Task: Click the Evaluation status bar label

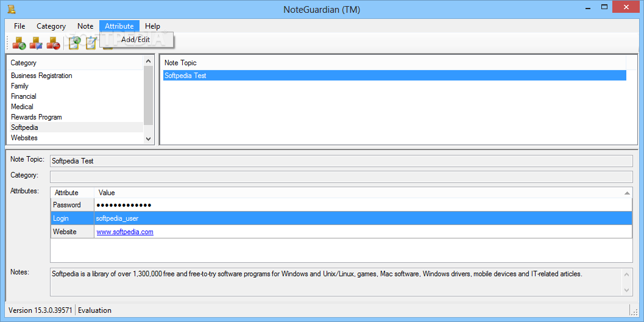Action: (x=94, y=310)
